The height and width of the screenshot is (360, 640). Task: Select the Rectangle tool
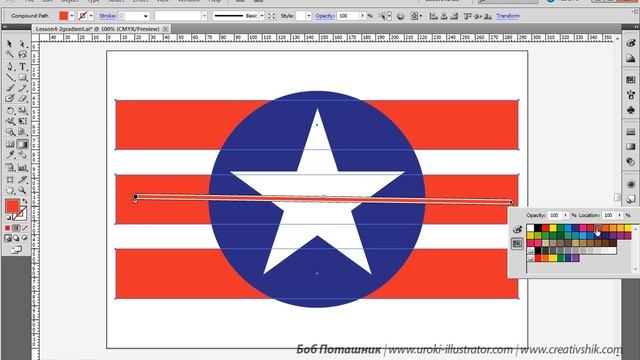pyautogui.click(x=22, y=77)
